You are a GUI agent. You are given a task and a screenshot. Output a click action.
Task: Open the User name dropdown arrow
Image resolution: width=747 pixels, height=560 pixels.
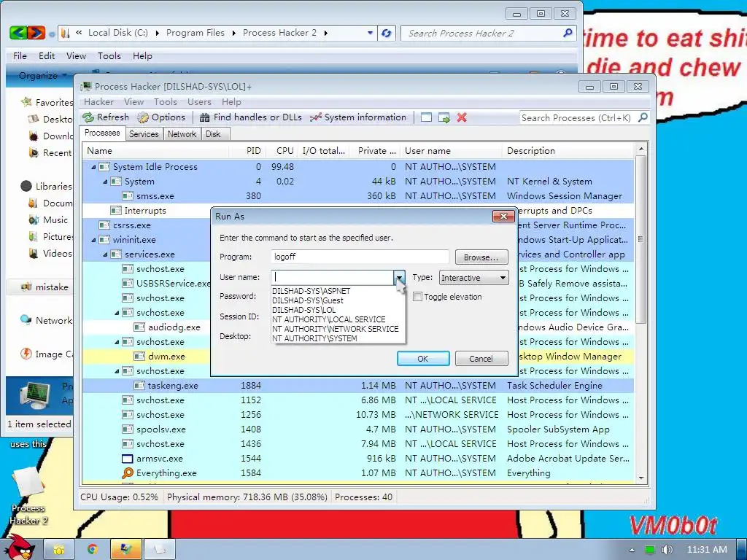click(x=399, y=277)
